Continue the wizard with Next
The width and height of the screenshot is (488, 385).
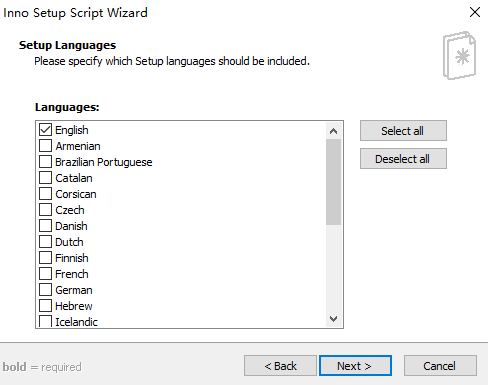tap(355, 366)
